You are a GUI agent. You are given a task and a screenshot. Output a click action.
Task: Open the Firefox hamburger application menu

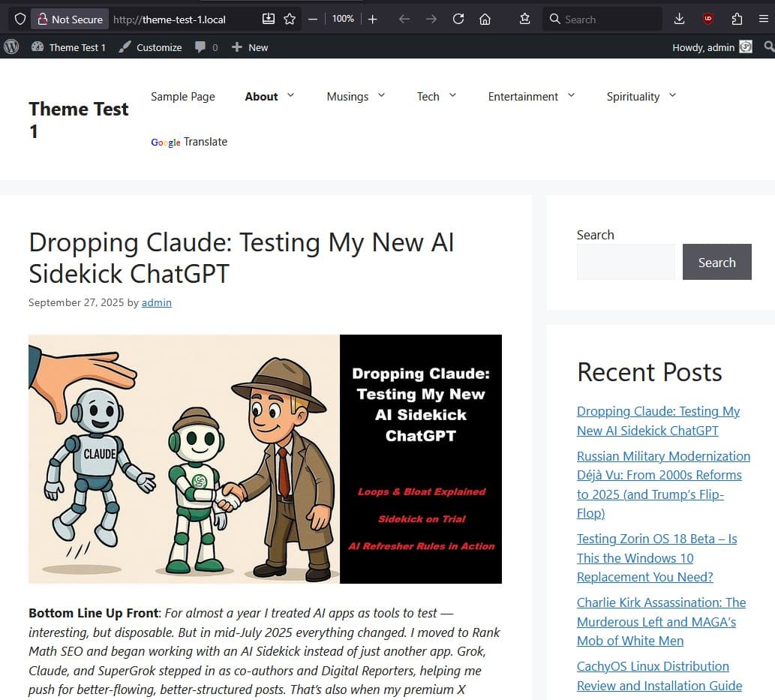(764, 19)
